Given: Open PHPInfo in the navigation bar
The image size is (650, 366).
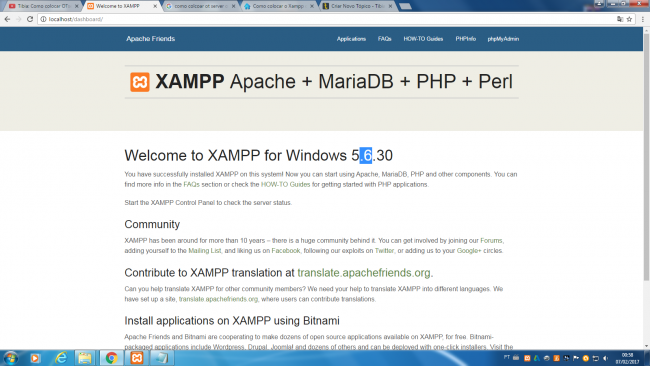Looking at the screenshot, I should [466, 39].
